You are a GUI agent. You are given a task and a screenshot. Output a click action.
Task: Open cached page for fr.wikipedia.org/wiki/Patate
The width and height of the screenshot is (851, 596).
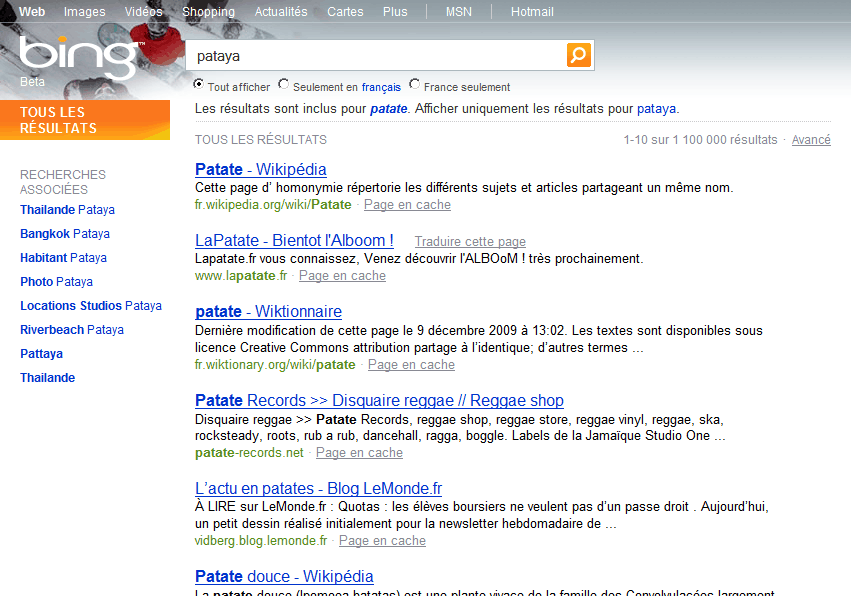click(x=407, y=205)
